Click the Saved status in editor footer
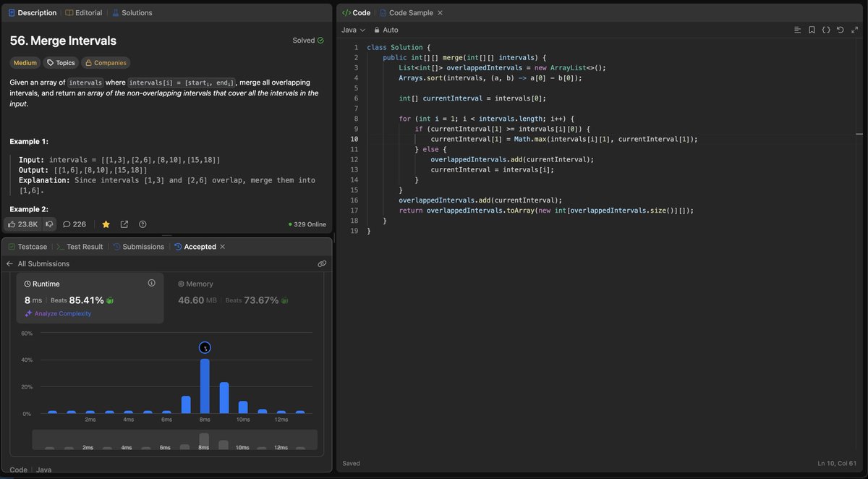 [352, 463]
